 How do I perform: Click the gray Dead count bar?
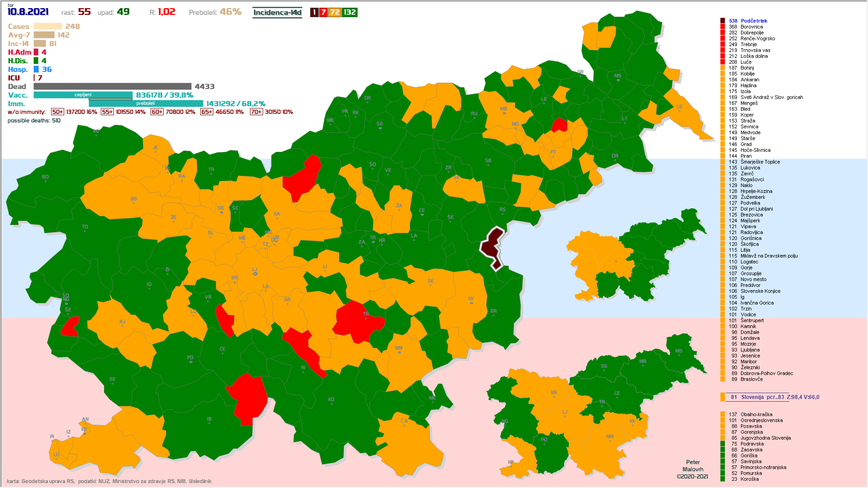(112, 86)
